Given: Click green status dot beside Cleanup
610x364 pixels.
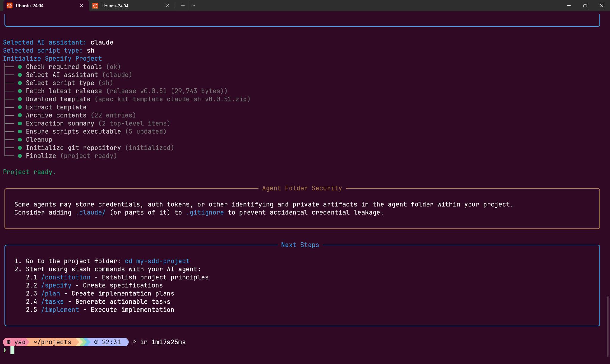Looking at the screenshot, I should pyautogui.click(x=20, y=140).
